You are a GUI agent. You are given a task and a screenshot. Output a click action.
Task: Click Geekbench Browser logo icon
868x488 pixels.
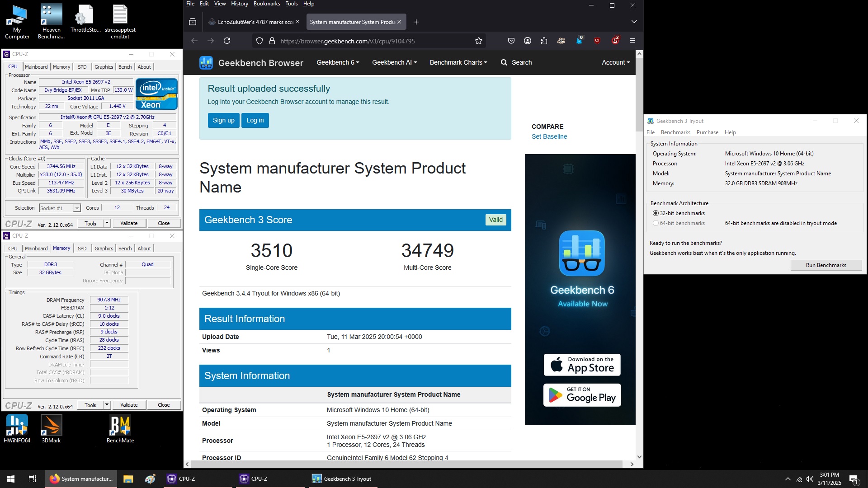[206, 63]
